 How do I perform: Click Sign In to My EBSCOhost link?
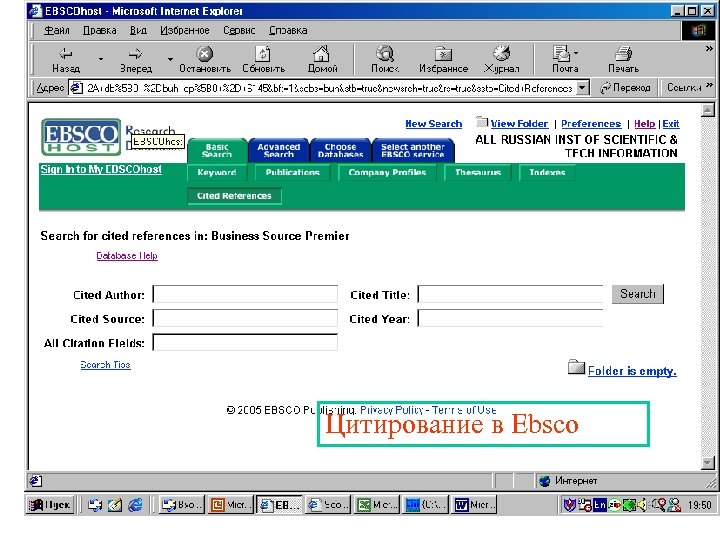click(x=101, y=169)
